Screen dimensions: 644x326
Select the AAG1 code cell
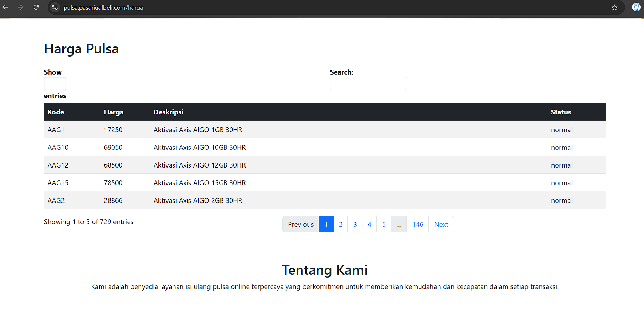pos(56,130)
